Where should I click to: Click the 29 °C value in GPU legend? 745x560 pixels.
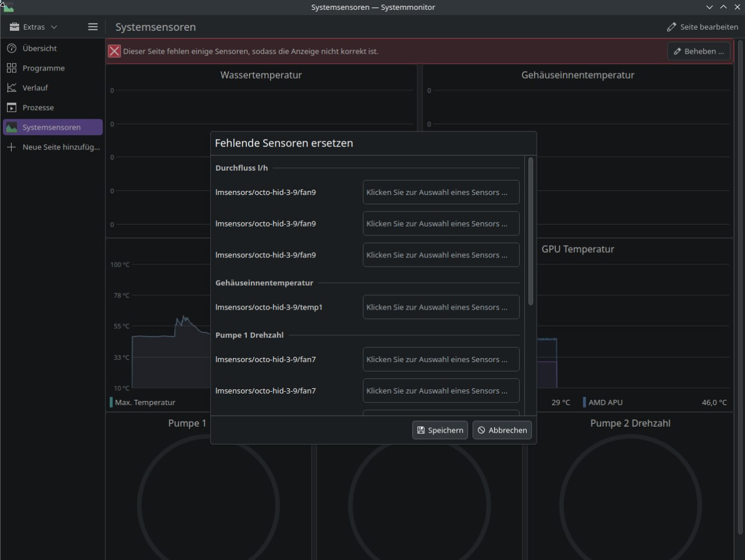561,402
